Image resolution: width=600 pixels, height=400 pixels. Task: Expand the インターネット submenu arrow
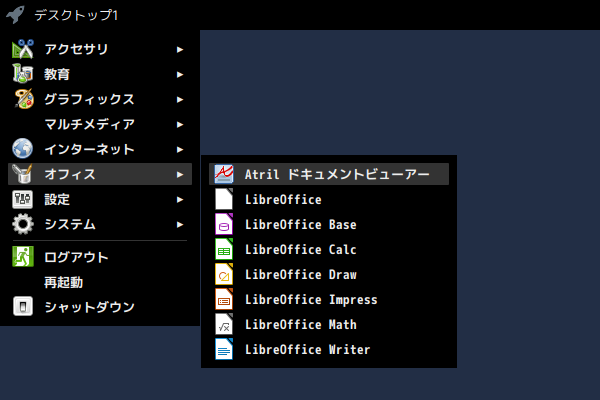coord(180,150)
